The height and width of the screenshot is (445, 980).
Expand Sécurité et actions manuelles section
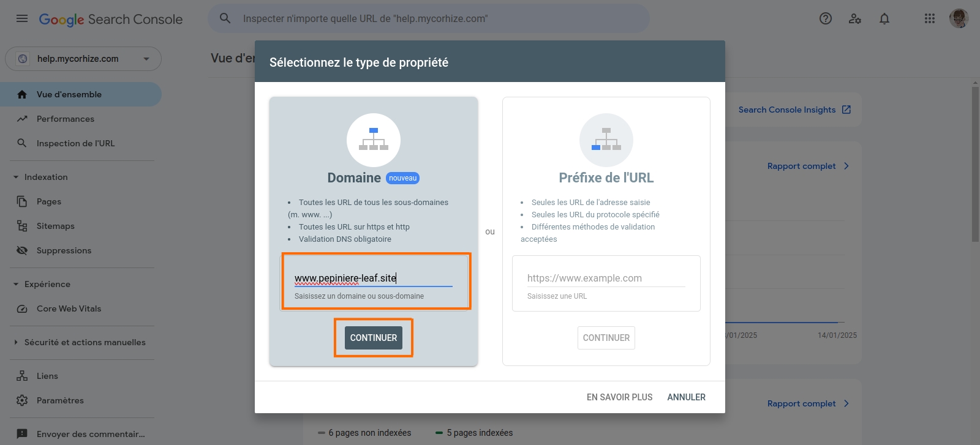[16, 342]
